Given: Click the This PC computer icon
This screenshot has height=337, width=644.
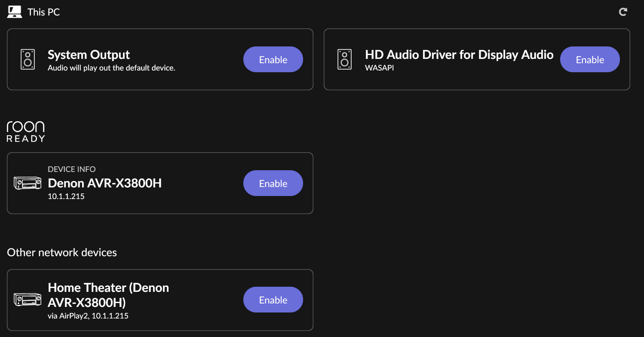Looking at the screenshot, I should pos(15,12).
